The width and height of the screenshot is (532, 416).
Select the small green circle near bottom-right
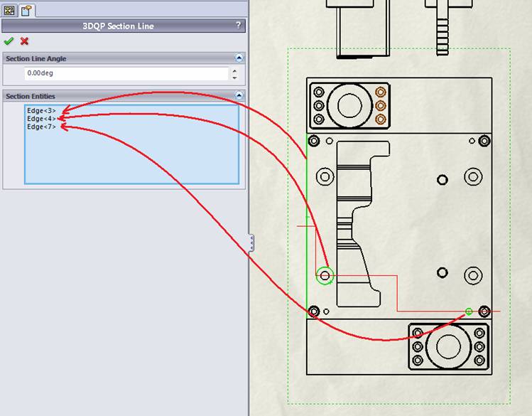coord(469,311)
